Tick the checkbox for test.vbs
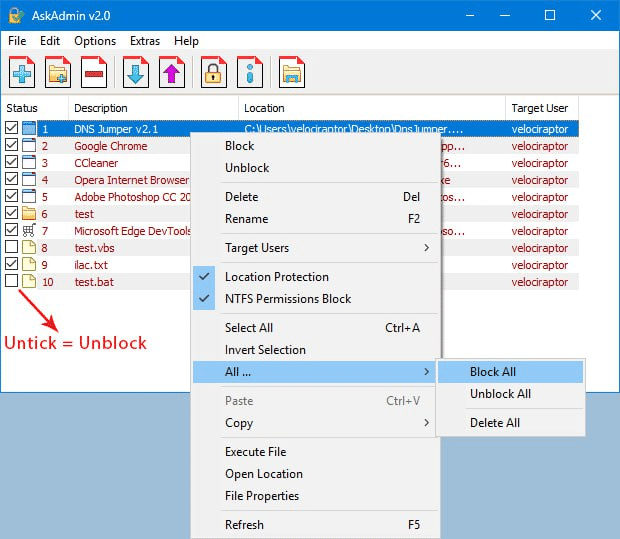 (11, 247)
